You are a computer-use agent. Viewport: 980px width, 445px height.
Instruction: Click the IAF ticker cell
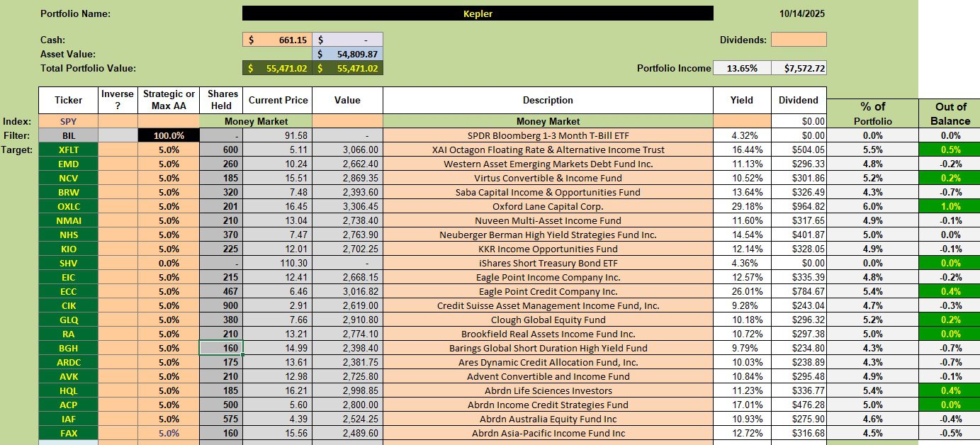pyautogui.click(x=68, y=419)
